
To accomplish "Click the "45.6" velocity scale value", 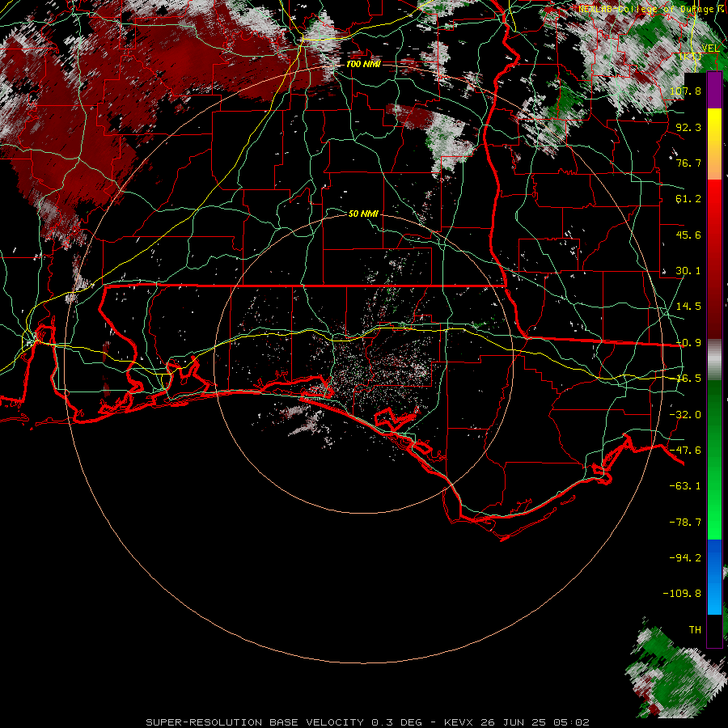I will click(x=688, y=235).
